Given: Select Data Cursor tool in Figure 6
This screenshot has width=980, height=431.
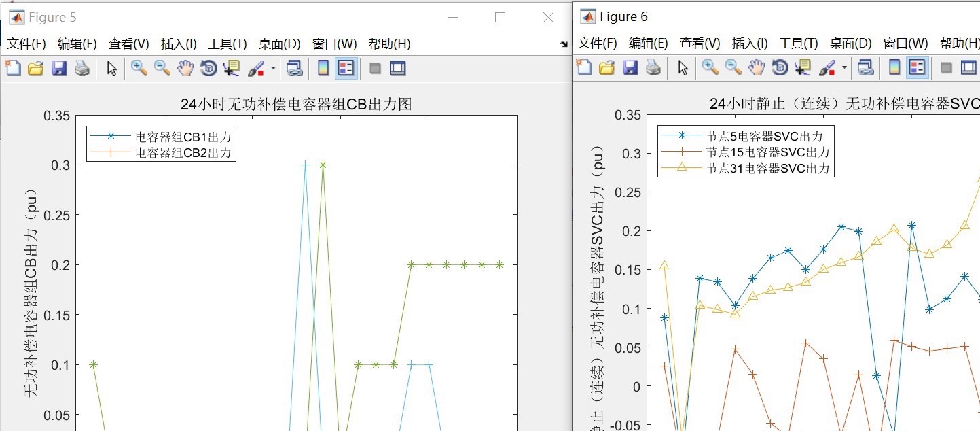Looking at the screenshot, I should [802, 68].
